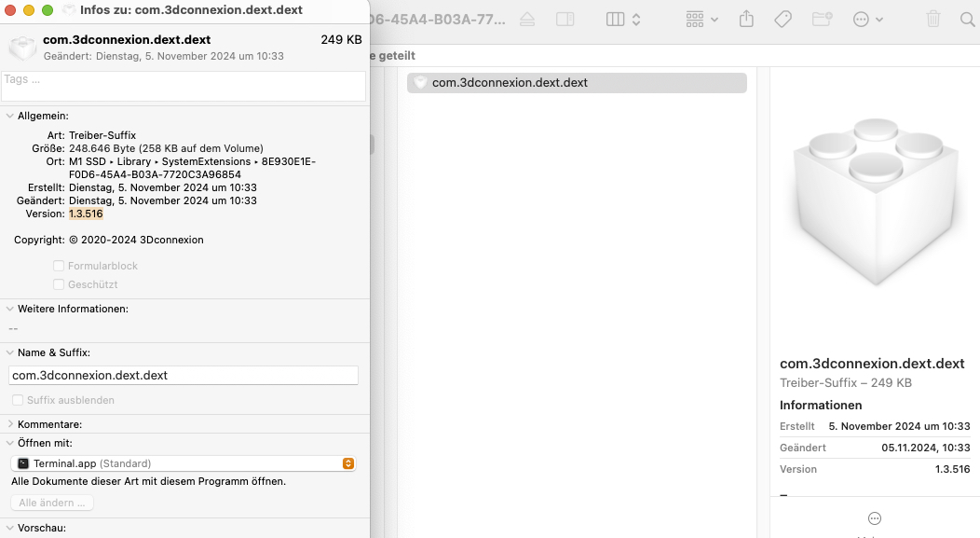Collapse the Name & Suffix section
Image resolution: width=980 pixels, height=538 pixels.
click(x=10, y=352)
